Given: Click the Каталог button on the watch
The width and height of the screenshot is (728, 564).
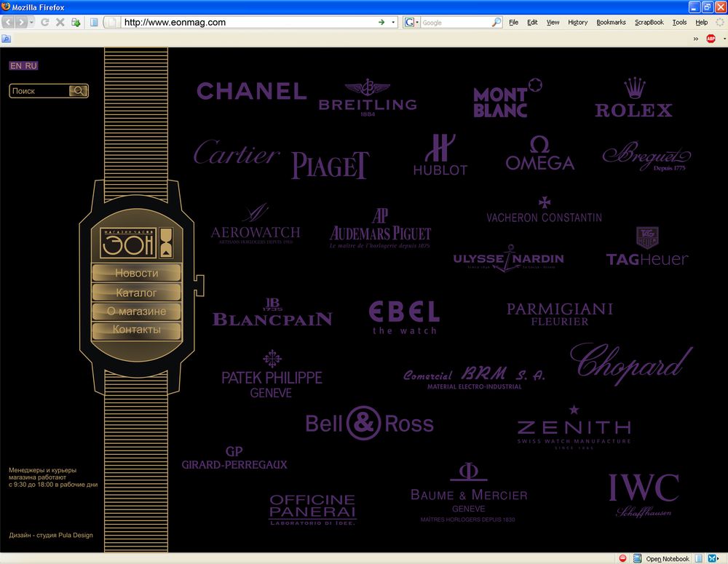Looking at the screenshot, I should [x=136, y=293].
